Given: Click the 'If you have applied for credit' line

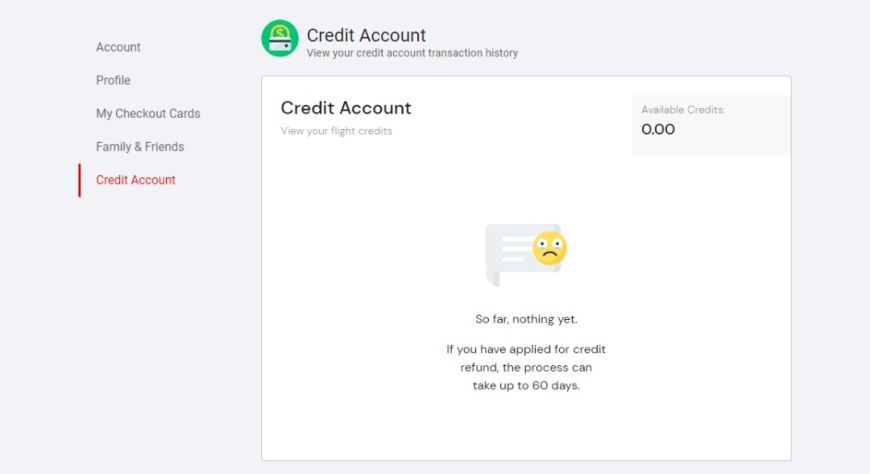Looking at the screenshot, I should (526, 350).
